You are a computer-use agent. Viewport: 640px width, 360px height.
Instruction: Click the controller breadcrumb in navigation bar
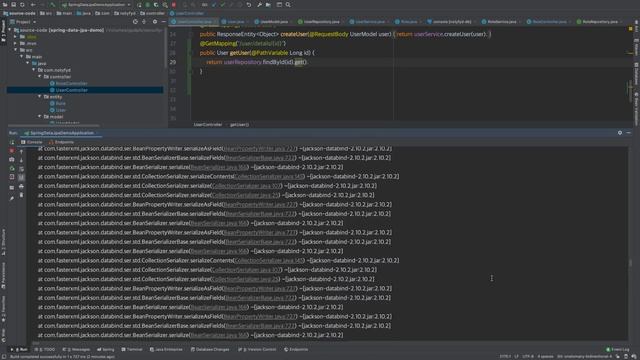(x=152, y=13)
